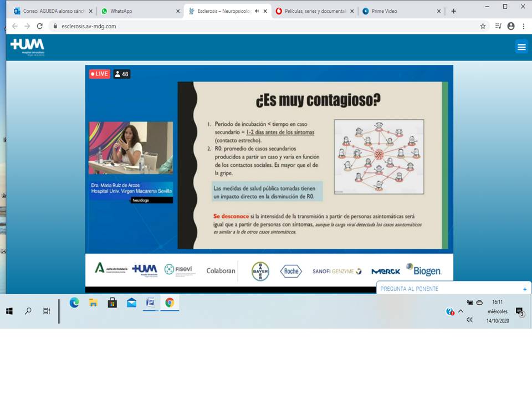
Task: Reload the page with the refresh icon
Action: pos(39,26)
